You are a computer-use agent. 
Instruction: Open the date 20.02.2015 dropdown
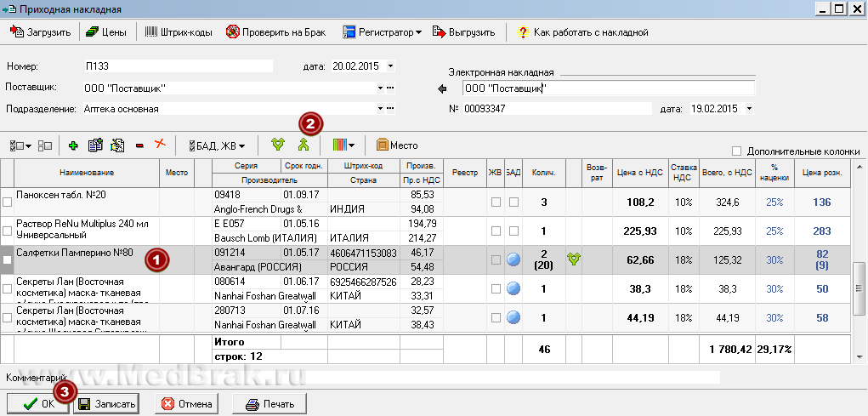point(390,66)
